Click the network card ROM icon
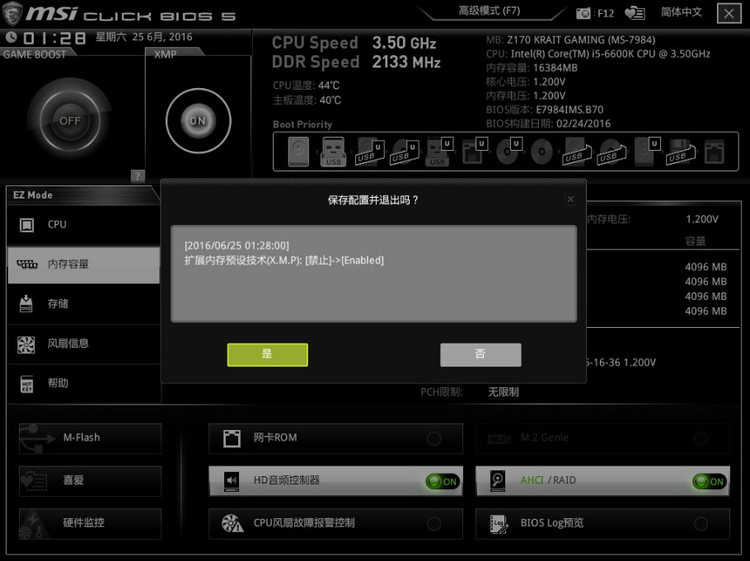The width and height of the screenshot is (750, 561). [232, 438]
